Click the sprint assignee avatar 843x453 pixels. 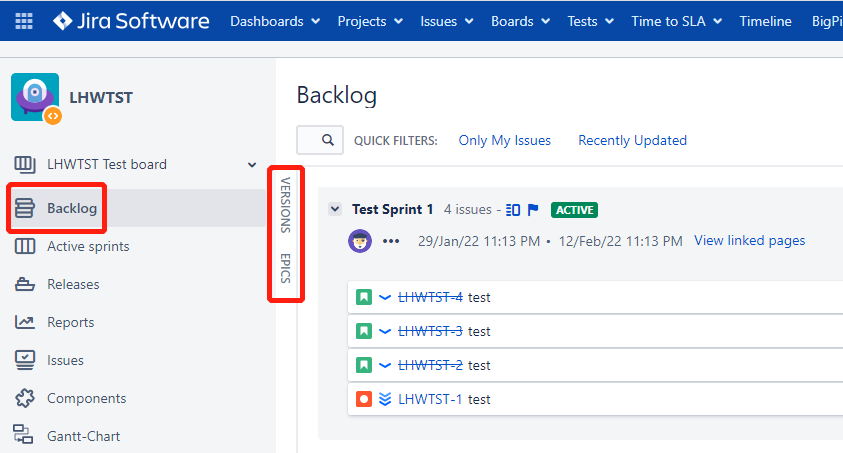pos(360,241)
